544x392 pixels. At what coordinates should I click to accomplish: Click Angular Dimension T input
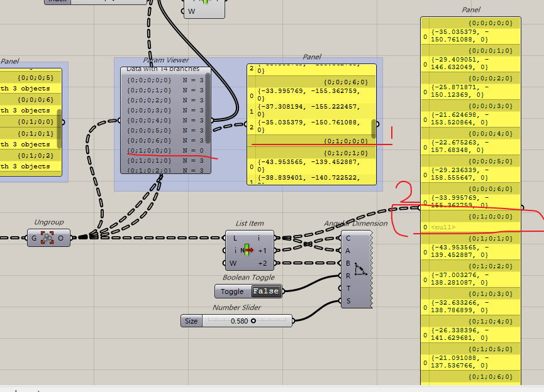(348, 288)
